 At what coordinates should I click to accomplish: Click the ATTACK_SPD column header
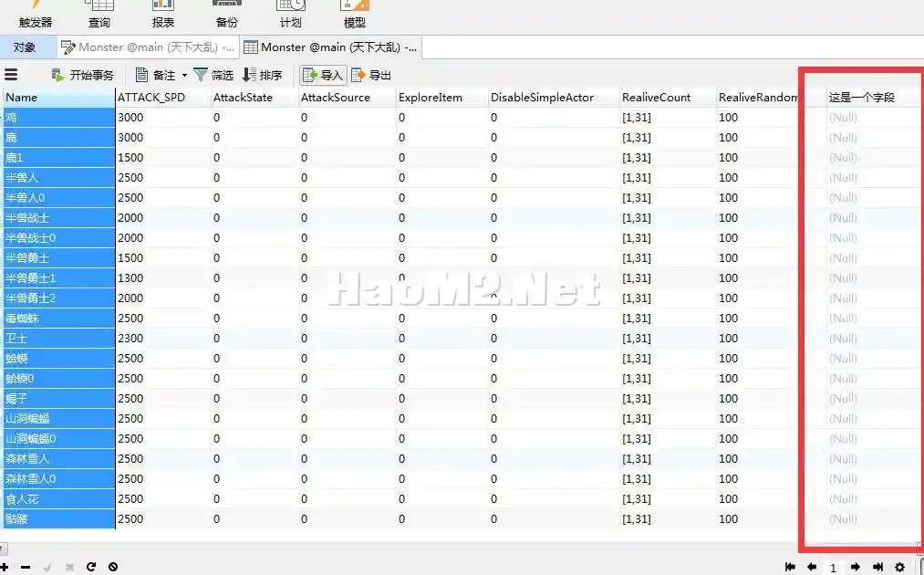click(162, 98)
